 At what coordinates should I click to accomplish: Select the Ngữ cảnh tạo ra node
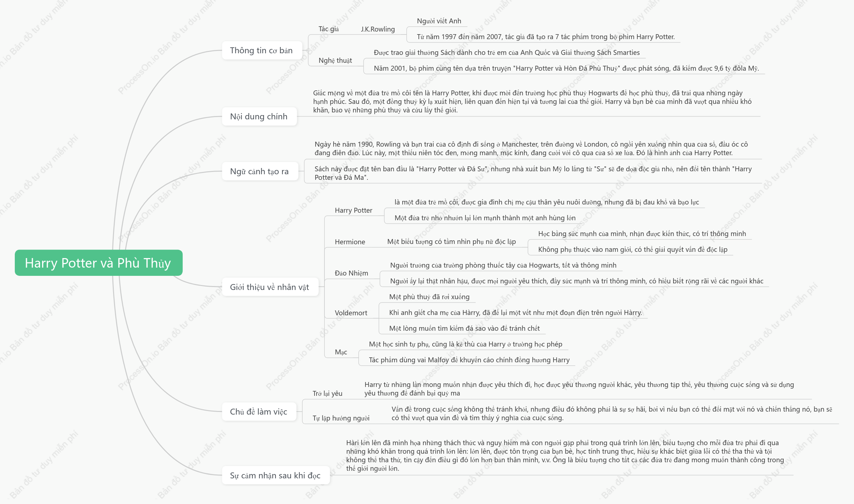point(260,171)
